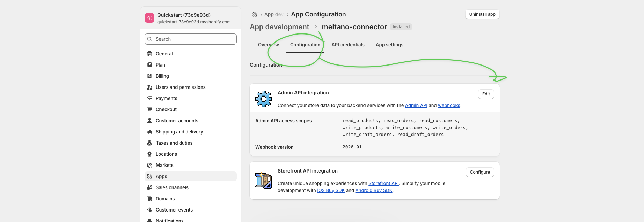Open Customer events settings
Image resolution: width=644 pixels, height=222 pixels.
pyautogui.click(x=191, y=210)
